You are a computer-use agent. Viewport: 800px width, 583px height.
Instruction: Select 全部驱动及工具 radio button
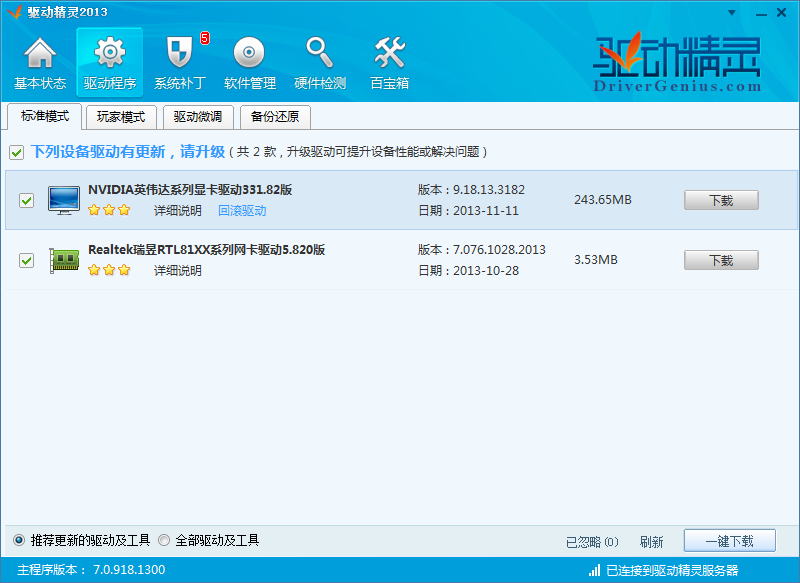click(164, 540)
